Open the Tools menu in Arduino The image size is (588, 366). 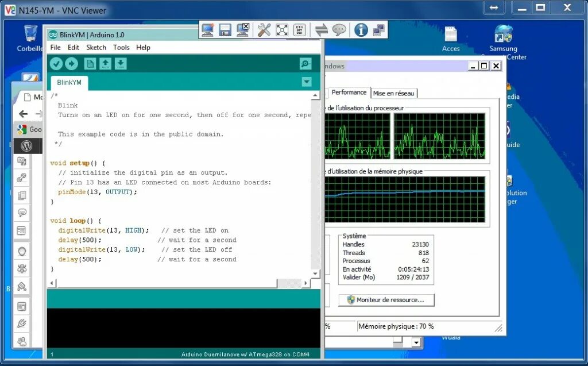pyautogui.click(x=121, y=47)
